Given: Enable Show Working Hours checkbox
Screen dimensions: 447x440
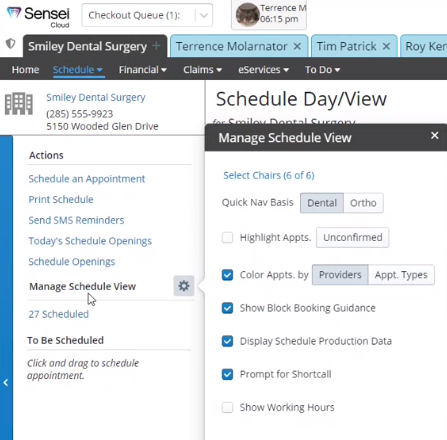Looking at the screenshot, I should (x=228, y=407).
